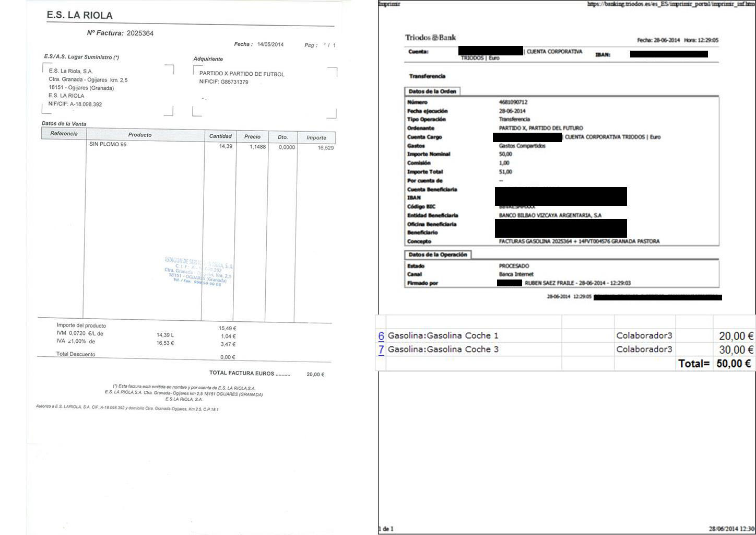Click the 'Fecha: 28-06-2014' bank header
756x535 pixels.
click(658, 40)
